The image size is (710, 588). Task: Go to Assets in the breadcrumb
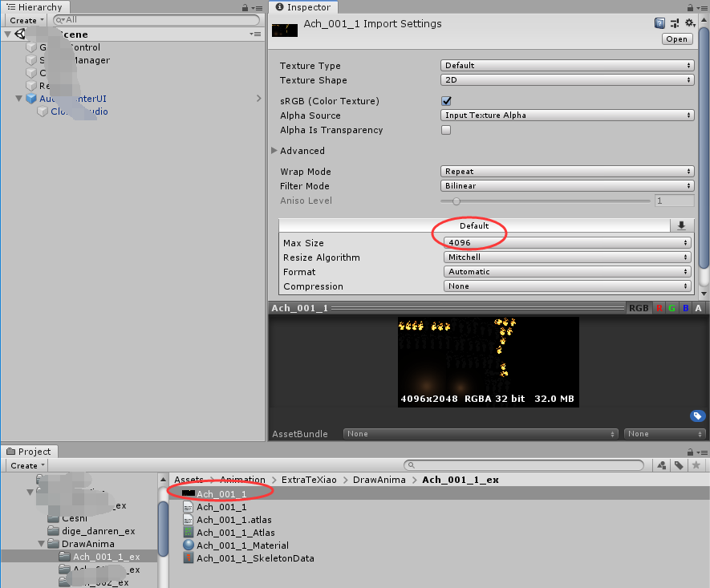point(189,480)
